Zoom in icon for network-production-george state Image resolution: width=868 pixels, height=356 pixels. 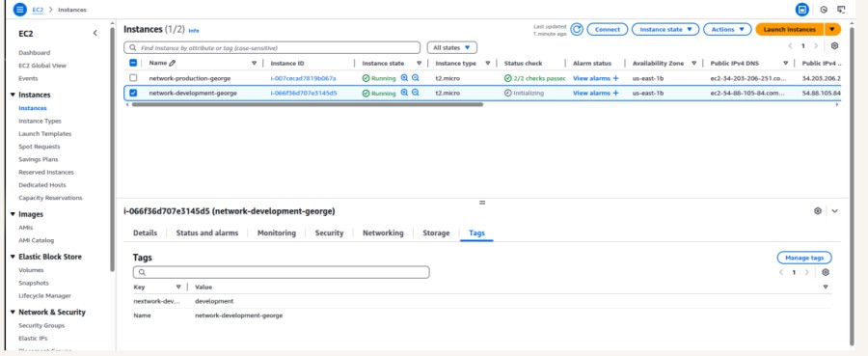(404, 78)
